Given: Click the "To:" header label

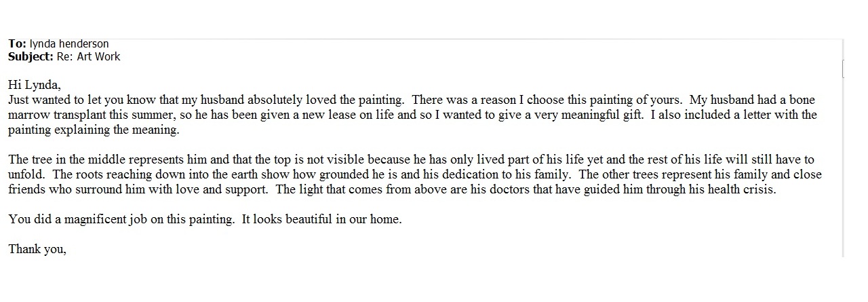Looking at the screenshot, I should point(17,43).
